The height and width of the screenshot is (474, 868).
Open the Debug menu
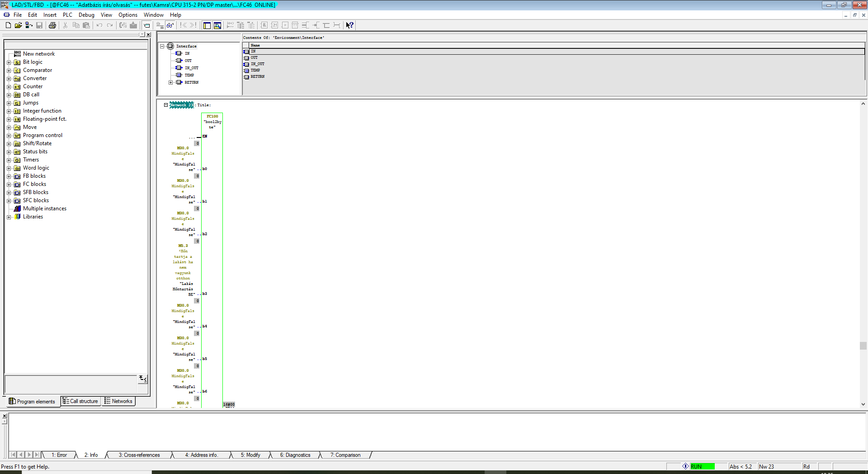(x=86, y=15)
